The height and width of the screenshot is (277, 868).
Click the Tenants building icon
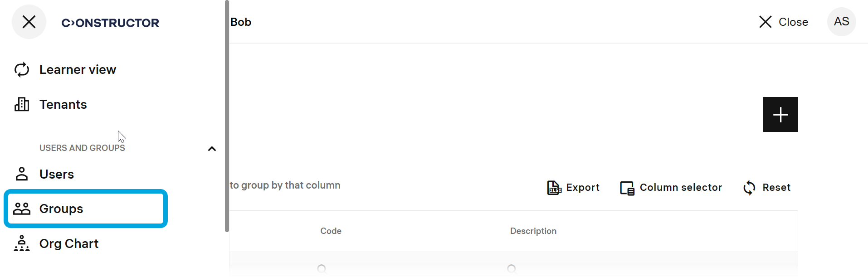click(x=22, y=105)
